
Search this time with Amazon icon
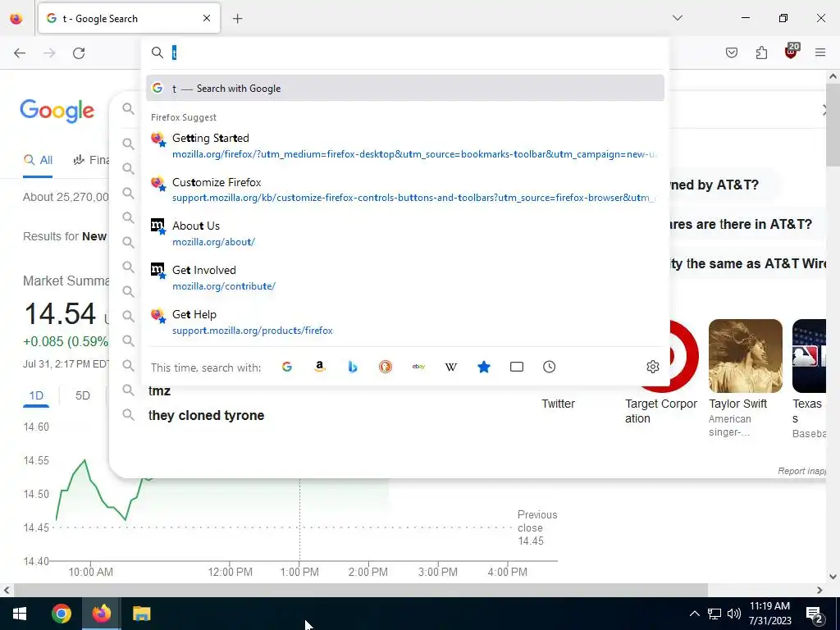(320, 367)
